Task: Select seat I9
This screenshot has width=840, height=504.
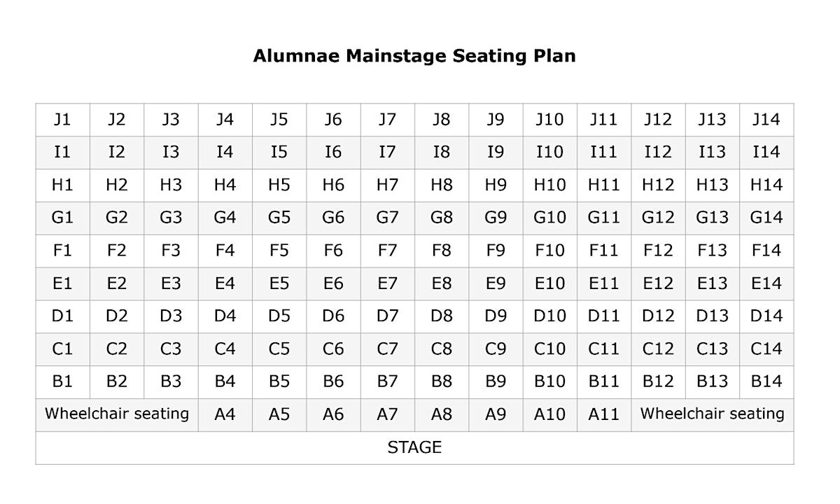Action: [x=495, y=152]
